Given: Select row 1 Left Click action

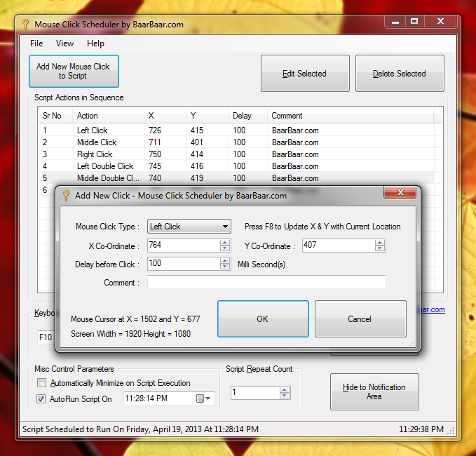Looking at the screenshot, I should [93, 130].
